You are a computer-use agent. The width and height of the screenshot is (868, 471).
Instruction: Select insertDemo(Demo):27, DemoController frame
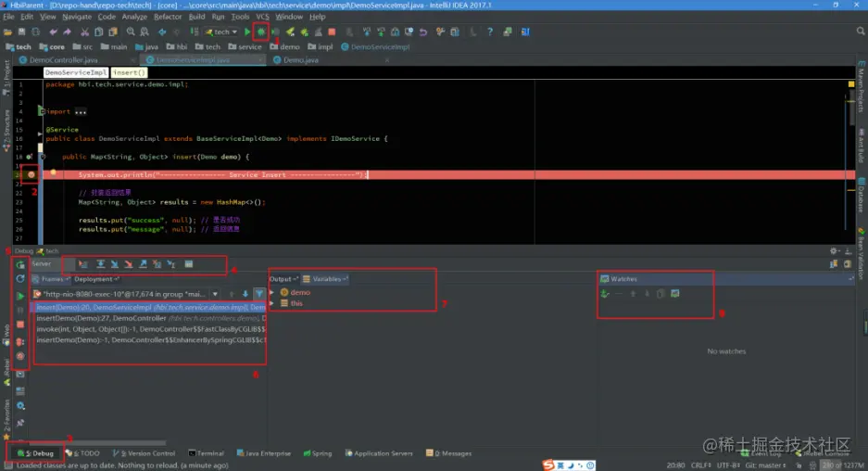151,318
